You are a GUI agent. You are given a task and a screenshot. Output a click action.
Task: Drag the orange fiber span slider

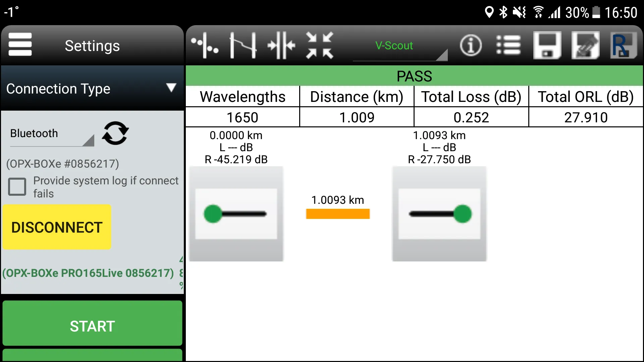337,214
